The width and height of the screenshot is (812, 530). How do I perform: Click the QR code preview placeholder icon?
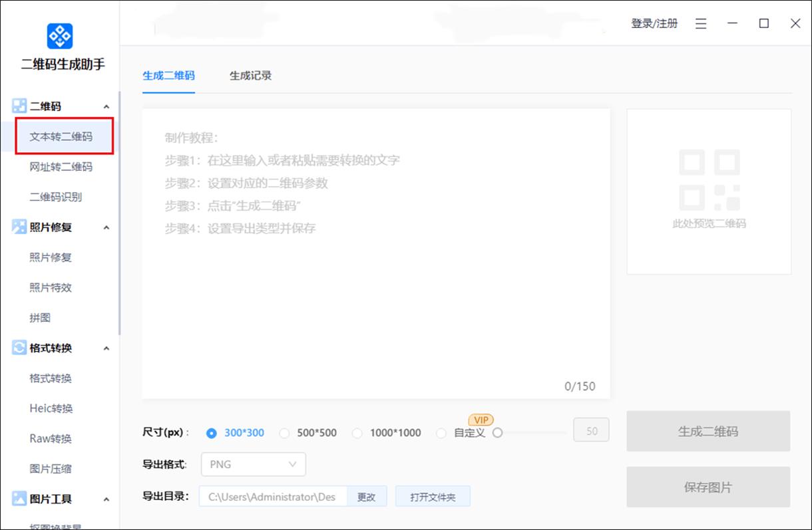click(709, 180)
